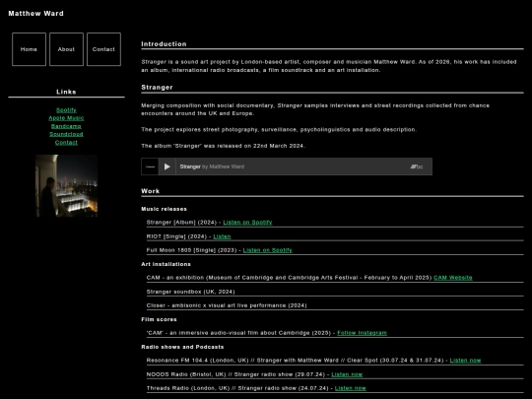
Task: Click the night city balcony photo
Action: pos(67,185)
